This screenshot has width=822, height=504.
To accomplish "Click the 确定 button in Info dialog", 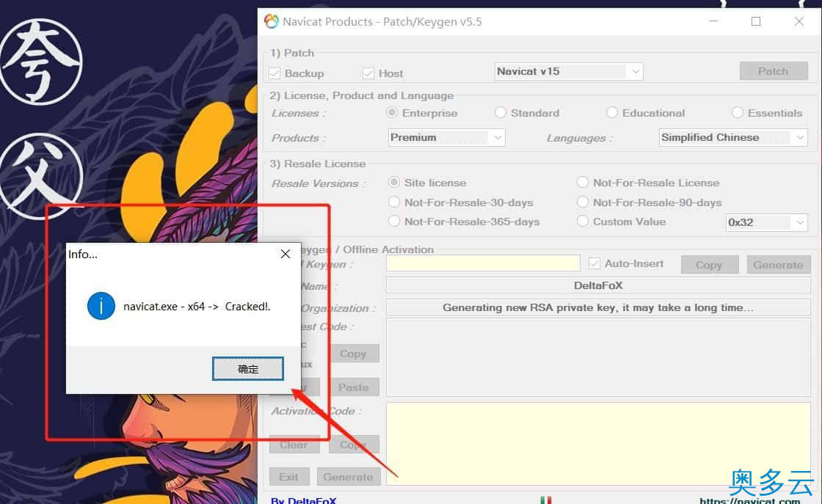I will coord(248,369).
